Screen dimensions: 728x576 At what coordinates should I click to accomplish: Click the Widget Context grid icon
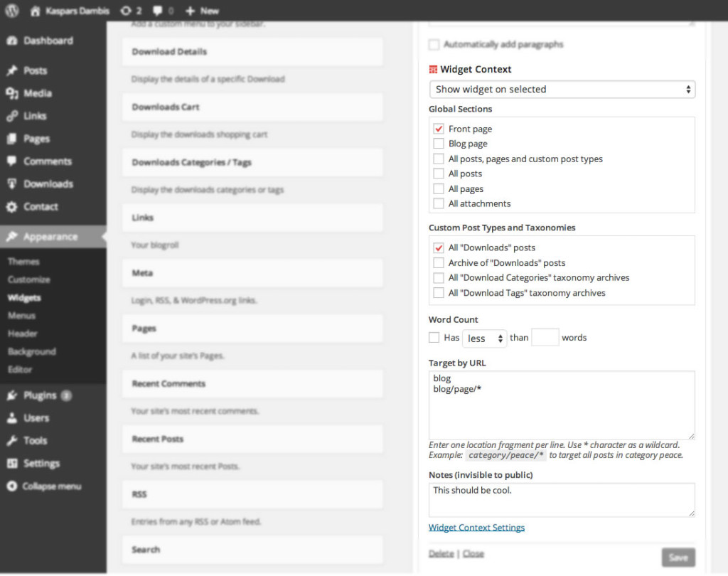pyautogui.click(x=433, y=70)
